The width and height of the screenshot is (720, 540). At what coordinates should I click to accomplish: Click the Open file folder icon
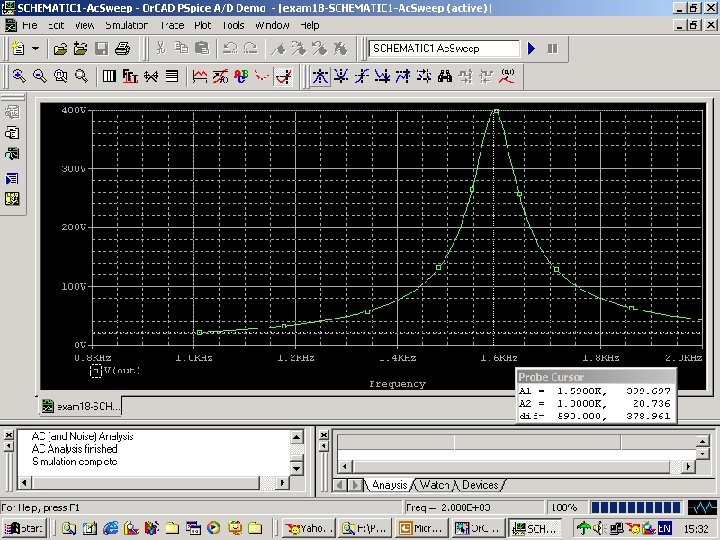click(x=59, y=48)
